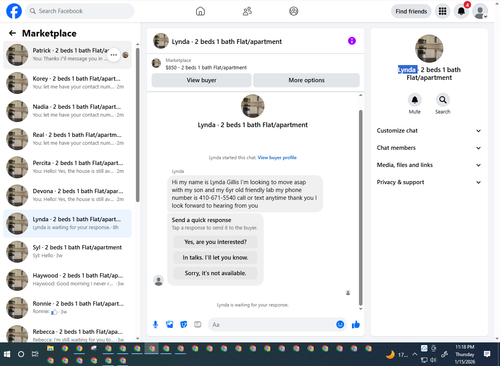Send quick reply "Sorry, it's not available."
The image size is (500, 366).
215,273
